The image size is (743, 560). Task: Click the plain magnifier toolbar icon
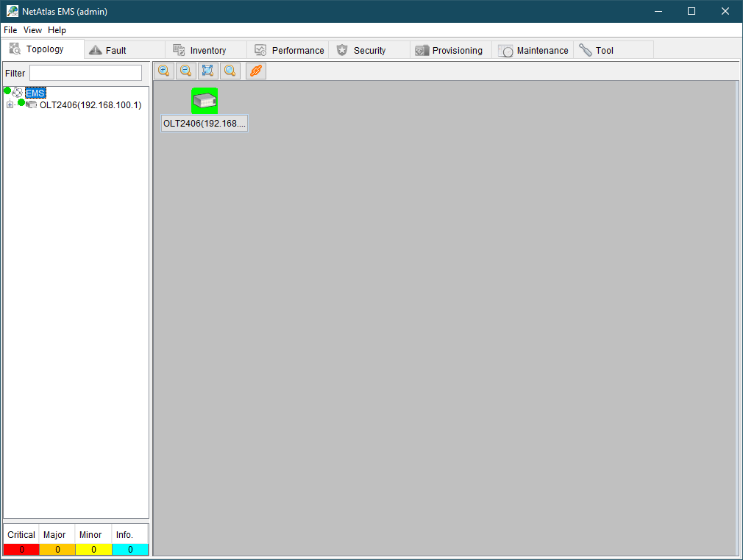click(x=230, y=71)
